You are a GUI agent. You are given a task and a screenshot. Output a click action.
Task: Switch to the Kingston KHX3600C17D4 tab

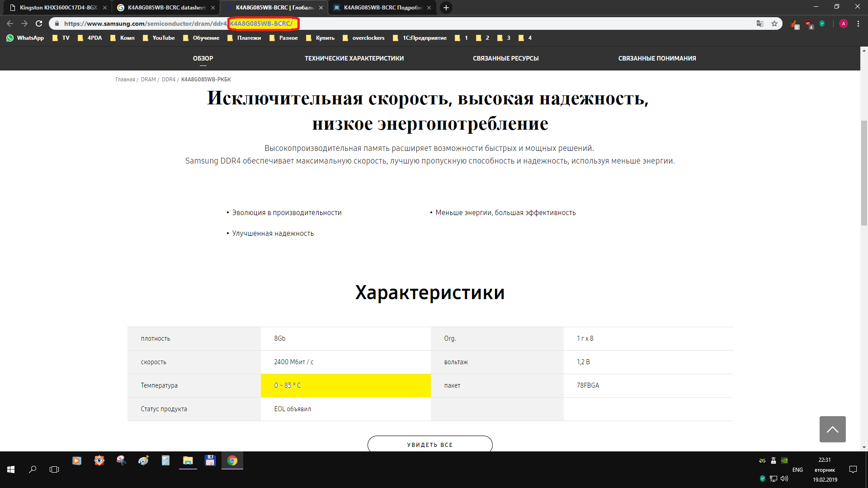59,8
